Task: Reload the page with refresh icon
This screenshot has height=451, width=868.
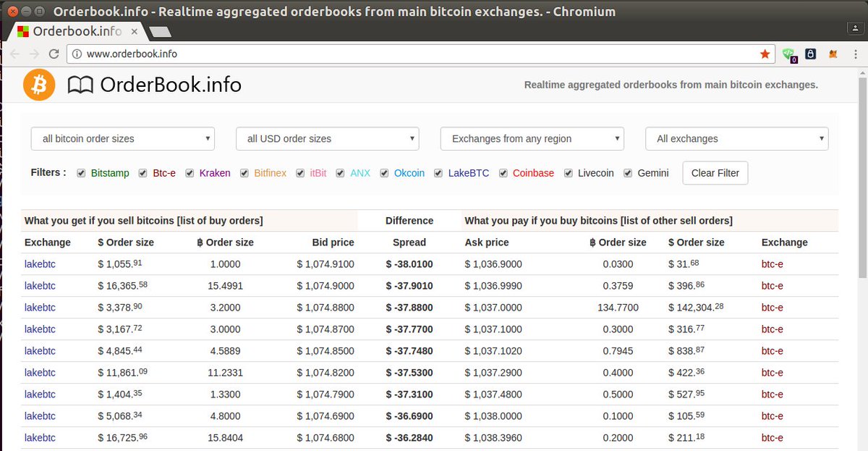Action: pos(54,54)
